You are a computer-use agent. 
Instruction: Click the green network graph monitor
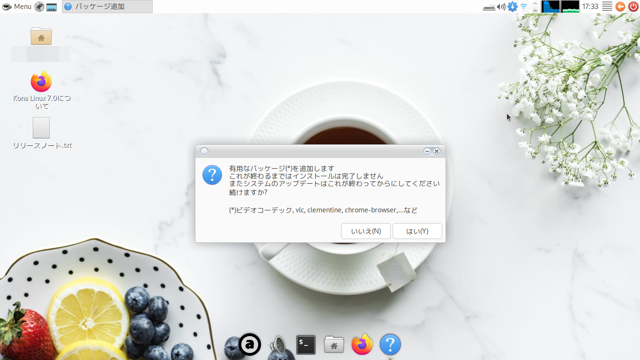(x=570, y=7)
